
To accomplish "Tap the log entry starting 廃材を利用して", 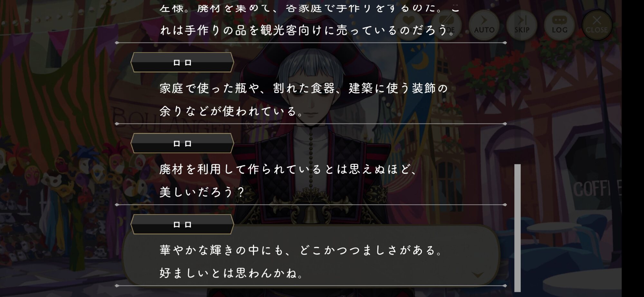I will tap(311, 181).
